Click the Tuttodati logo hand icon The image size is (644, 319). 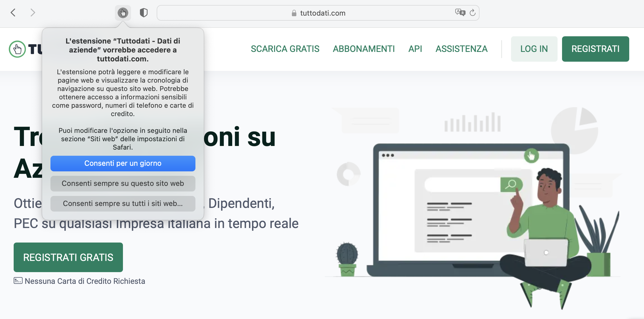[17, 49]
